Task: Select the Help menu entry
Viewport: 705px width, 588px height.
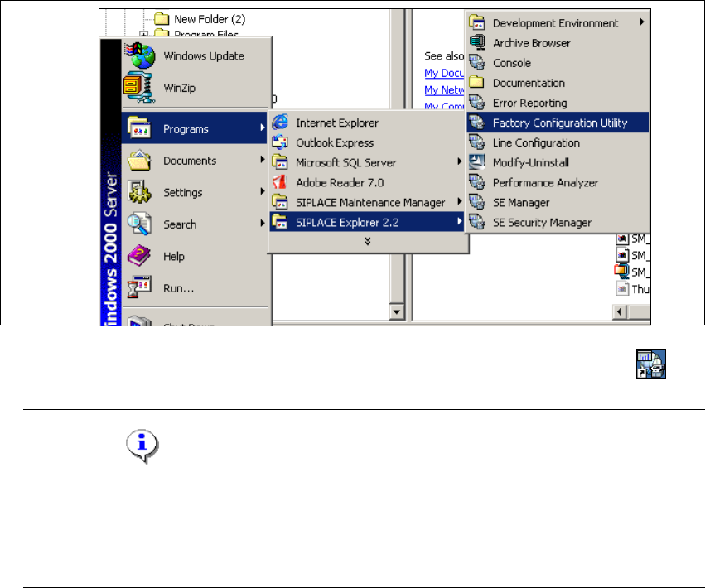Action: pyautogui.click(x=196, y=256)
